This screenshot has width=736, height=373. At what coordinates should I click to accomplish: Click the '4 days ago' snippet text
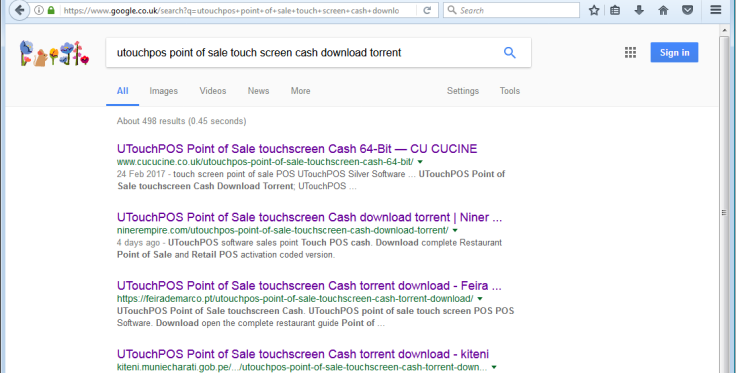coord(138,243)
